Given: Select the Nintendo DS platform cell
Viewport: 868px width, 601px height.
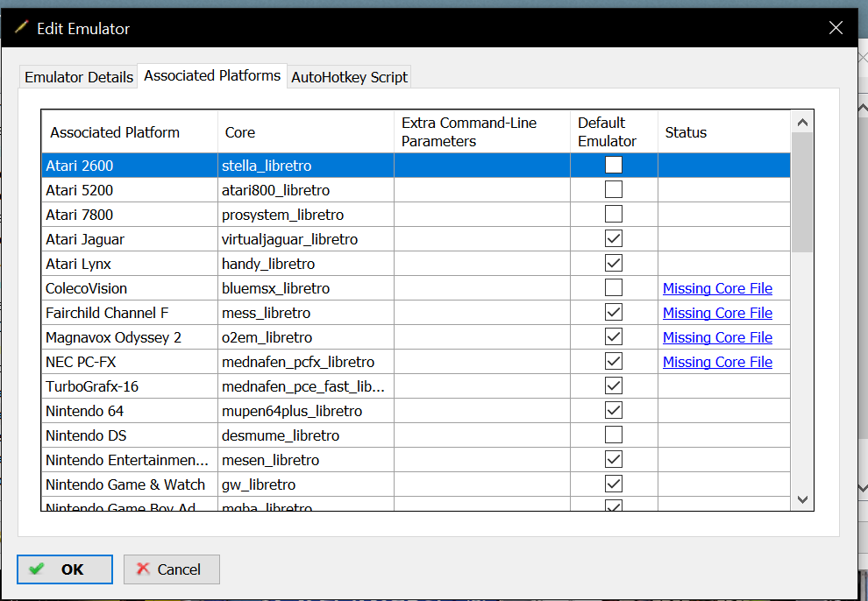Looking at the screenshot, I should click(130, 435).
